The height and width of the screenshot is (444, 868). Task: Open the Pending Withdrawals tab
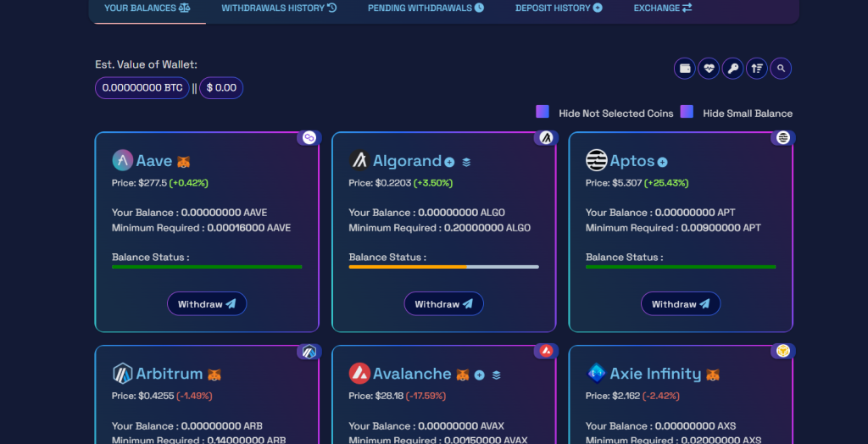pos(426,8)
